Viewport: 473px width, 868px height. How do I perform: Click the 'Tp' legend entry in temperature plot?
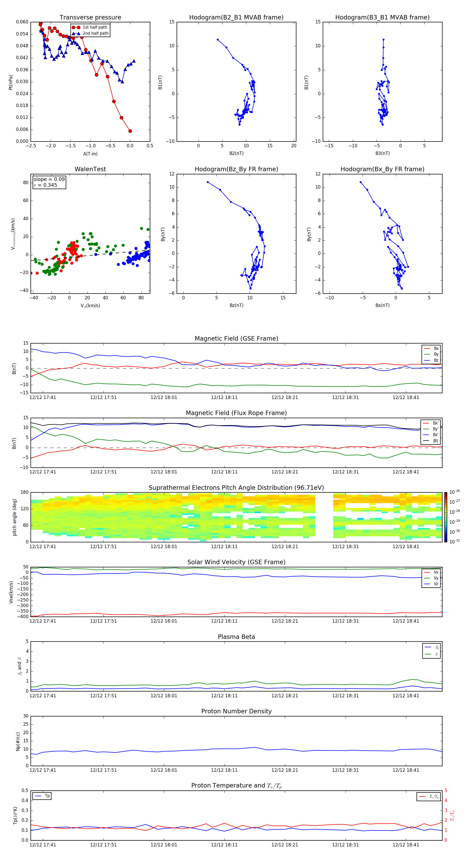pos(42,796)
